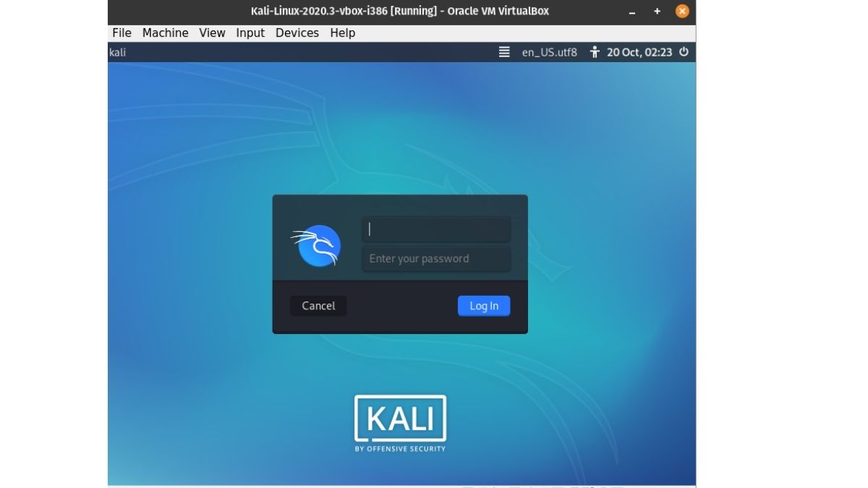The height and width of the screenshot is (488, 868).
Task: Click the orange VirtualBox icon in the titlebar
Action: pos(681,11)
